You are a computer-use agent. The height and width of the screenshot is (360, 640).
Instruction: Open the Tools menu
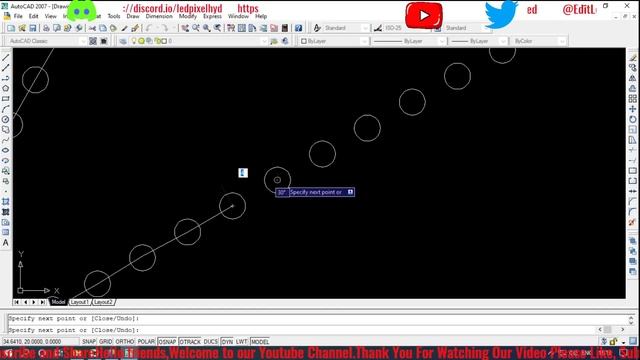(114, 16)
